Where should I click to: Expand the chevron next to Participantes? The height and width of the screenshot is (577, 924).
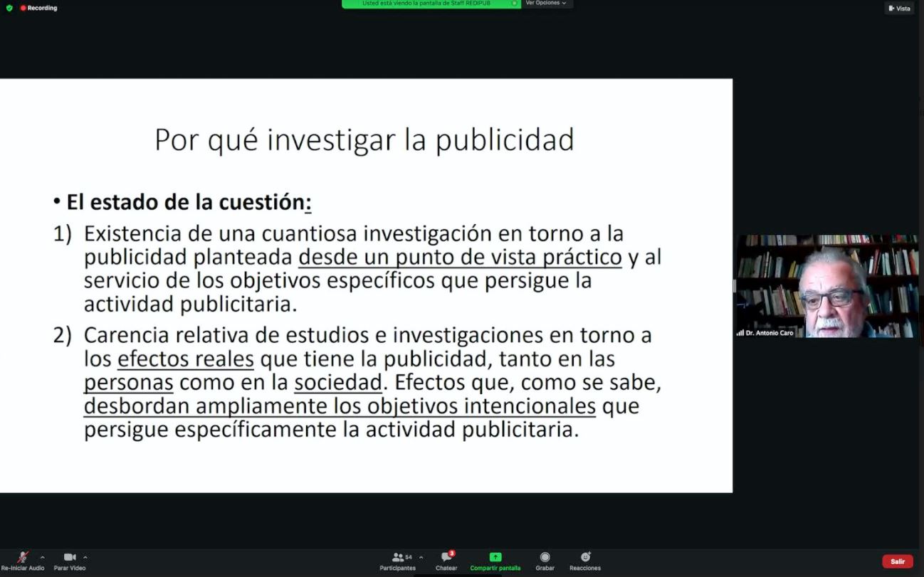click(x=421, y=557)
